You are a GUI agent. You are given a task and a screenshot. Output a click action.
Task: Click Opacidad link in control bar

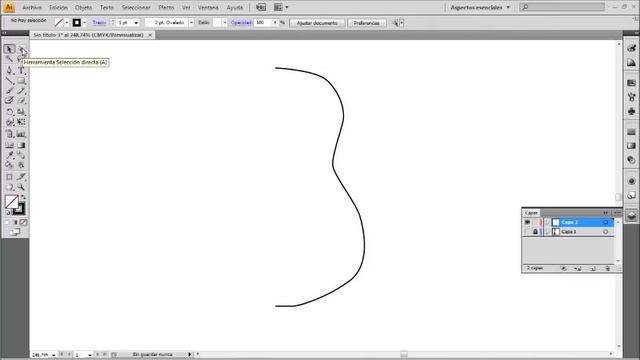pyautogui.click(x=241, y=23)
